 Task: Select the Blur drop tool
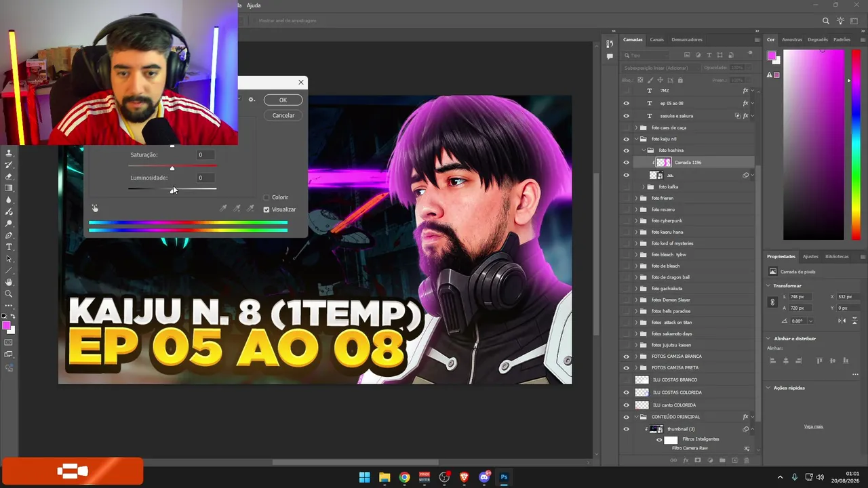click(9, 200)
